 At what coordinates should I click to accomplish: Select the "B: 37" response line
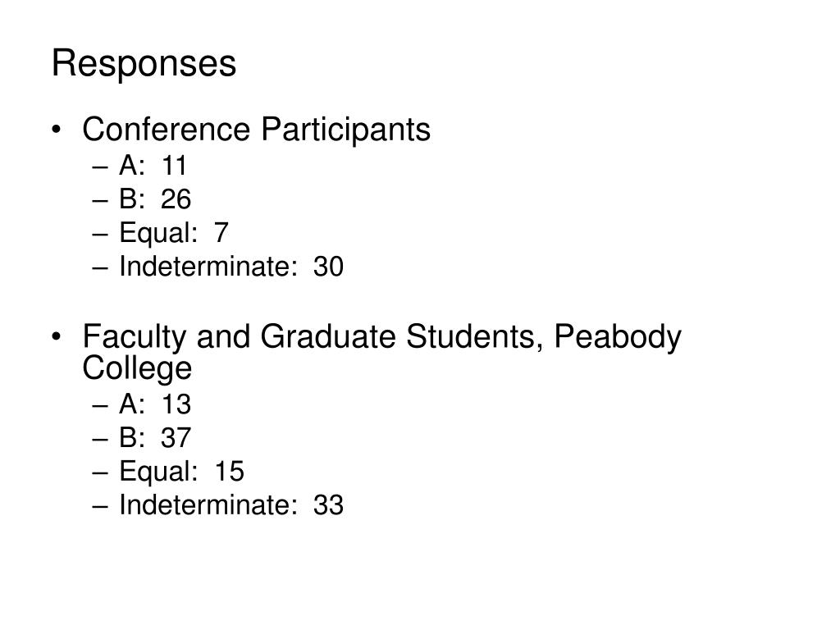155,439
